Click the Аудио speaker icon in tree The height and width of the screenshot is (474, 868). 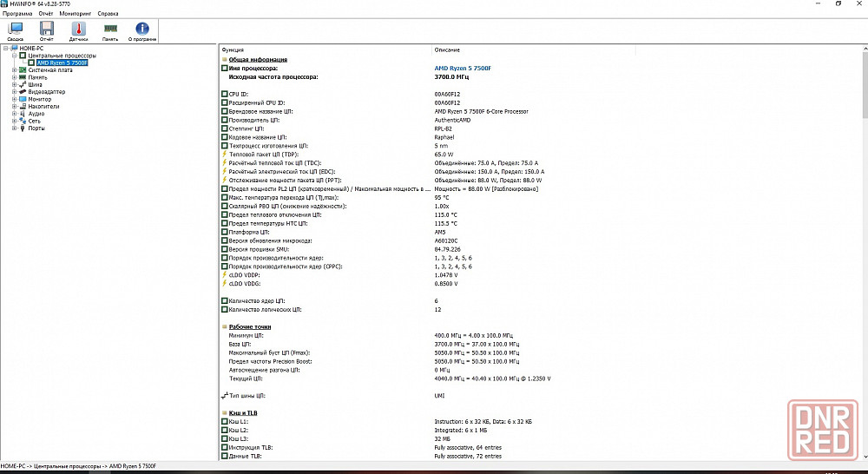coord(23,114)
